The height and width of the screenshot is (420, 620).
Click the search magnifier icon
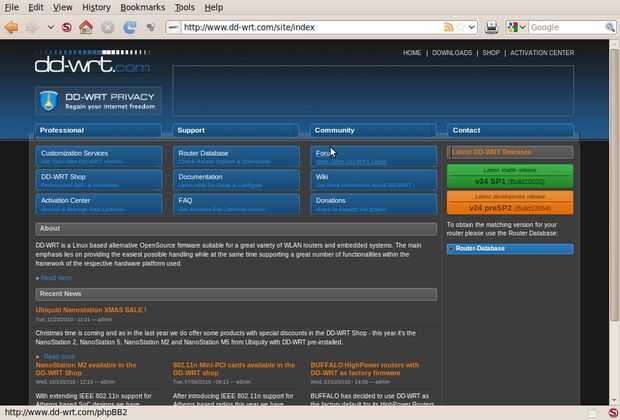pyautogui.click(x=610, y=27)
